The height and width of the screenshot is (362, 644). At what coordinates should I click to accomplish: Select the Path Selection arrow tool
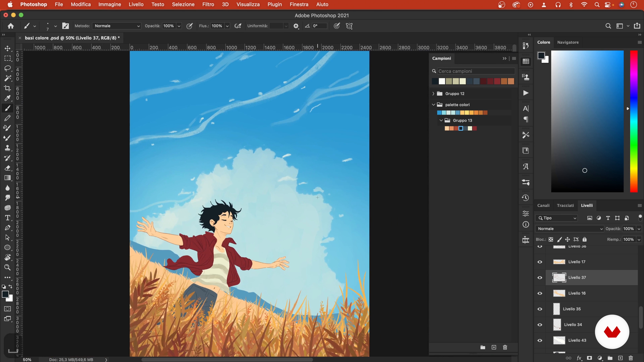[8, 238]
